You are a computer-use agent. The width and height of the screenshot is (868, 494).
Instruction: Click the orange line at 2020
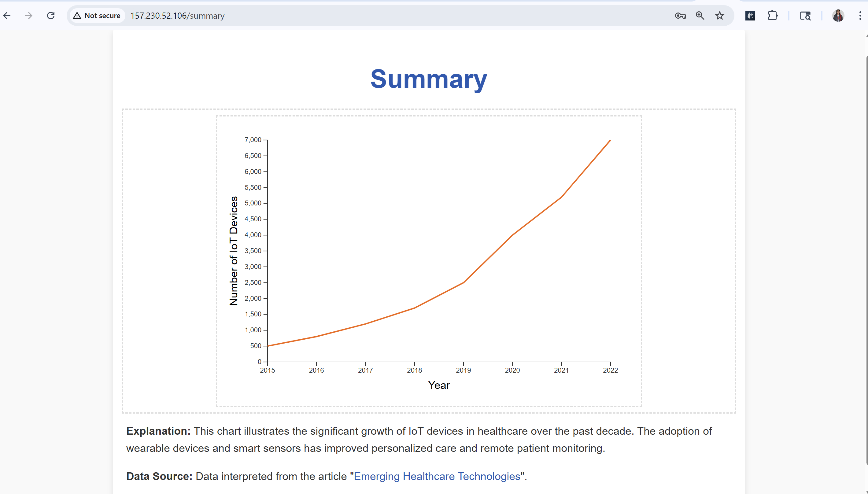point(512,235)
